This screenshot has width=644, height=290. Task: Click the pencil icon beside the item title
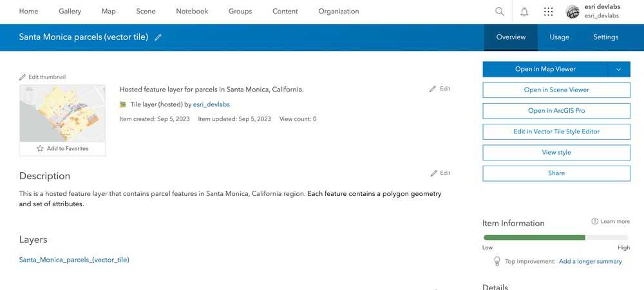[x=158, y=37]
